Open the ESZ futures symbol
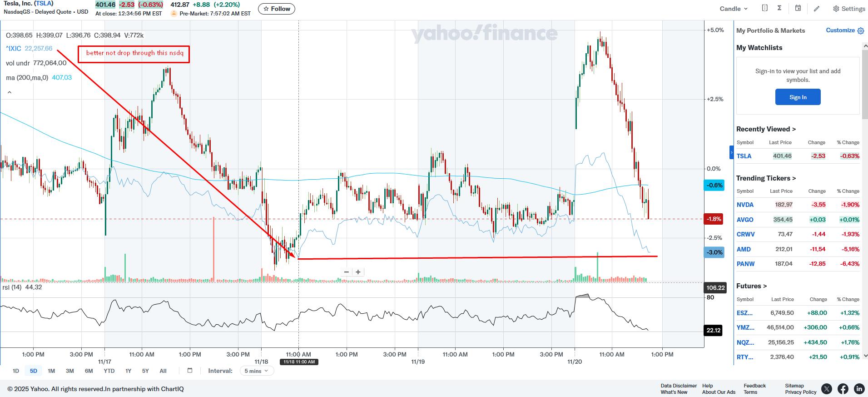The width and height of the screenshot is (868, 397). (x=744, y=313)
